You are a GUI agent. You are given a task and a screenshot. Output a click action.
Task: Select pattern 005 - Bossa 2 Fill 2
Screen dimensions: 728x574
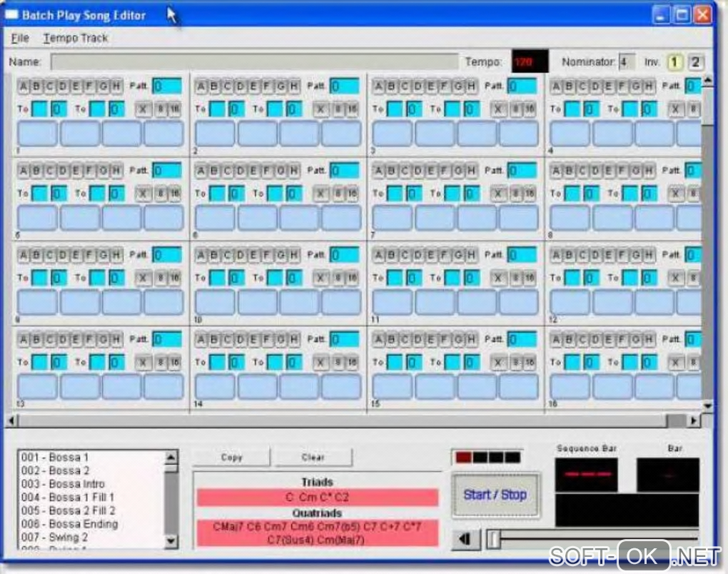[69, 511]
